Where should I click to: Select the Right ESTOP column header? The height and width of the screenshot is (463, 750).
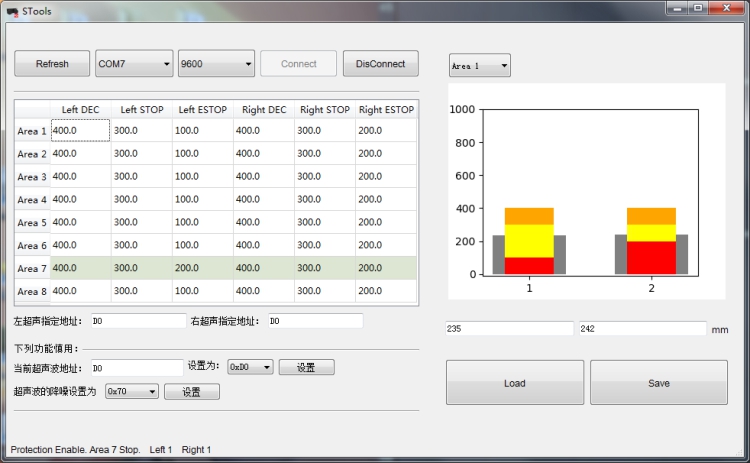pyautogui.click(x=386, y=110)
